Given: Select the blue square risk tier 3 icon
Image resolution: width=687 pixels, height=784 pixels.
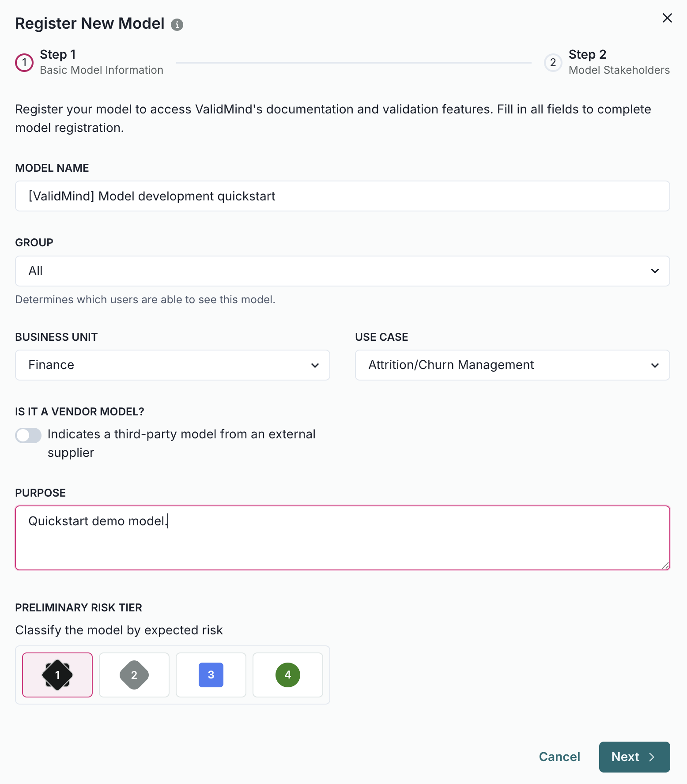Looking at the screenshot, I should (x=211, y=675).
